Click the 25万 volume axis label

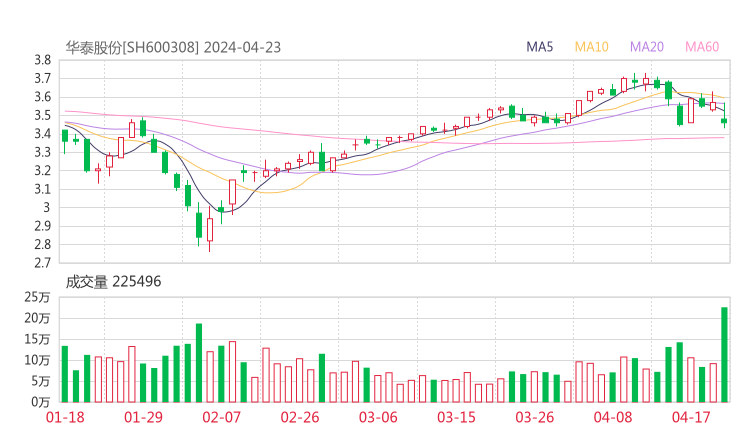pos(37,297)
